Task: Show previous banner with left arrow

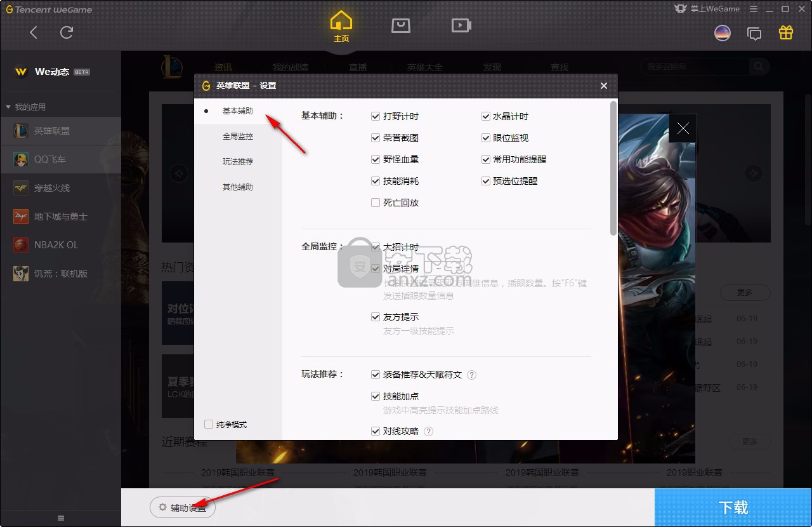Action: coord(178,173)
